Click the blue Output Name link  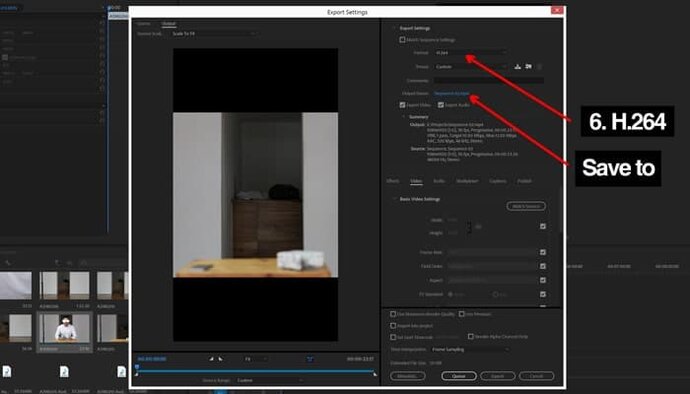[451, 93]
